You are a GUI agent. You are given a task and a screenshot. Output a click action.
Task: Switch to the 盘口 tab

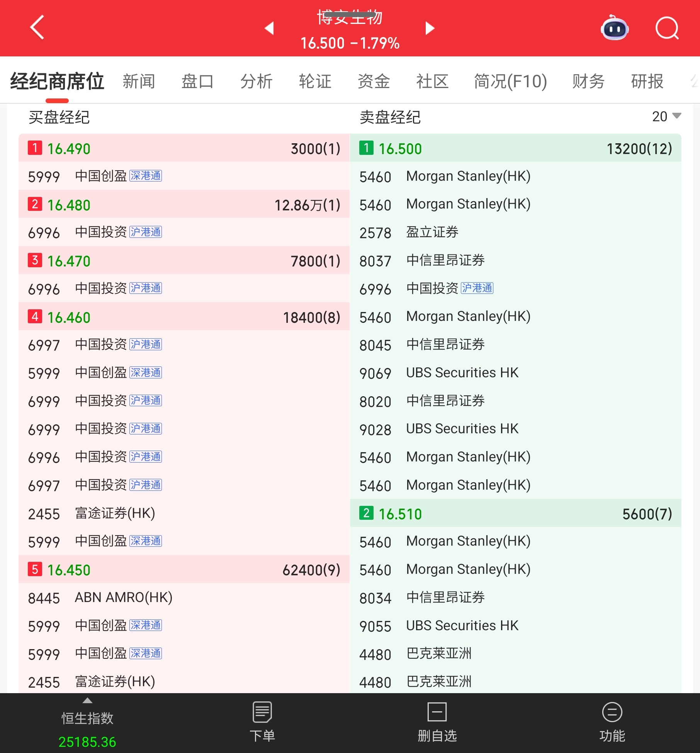pyautogui.click(x=197, y=81)
